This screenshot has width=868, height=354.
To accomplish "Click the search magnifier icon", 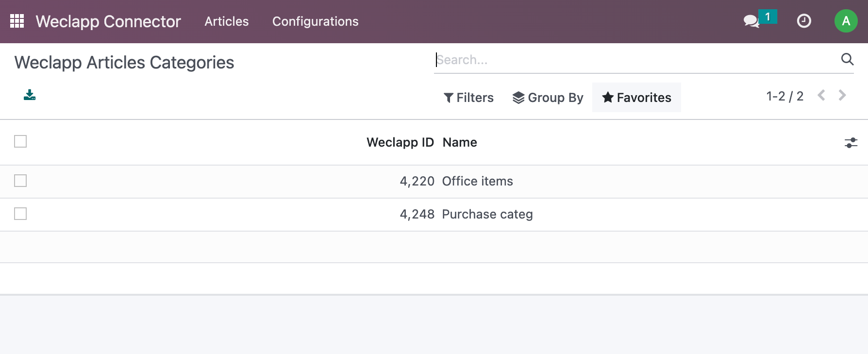I will click(x=847, y=59).
